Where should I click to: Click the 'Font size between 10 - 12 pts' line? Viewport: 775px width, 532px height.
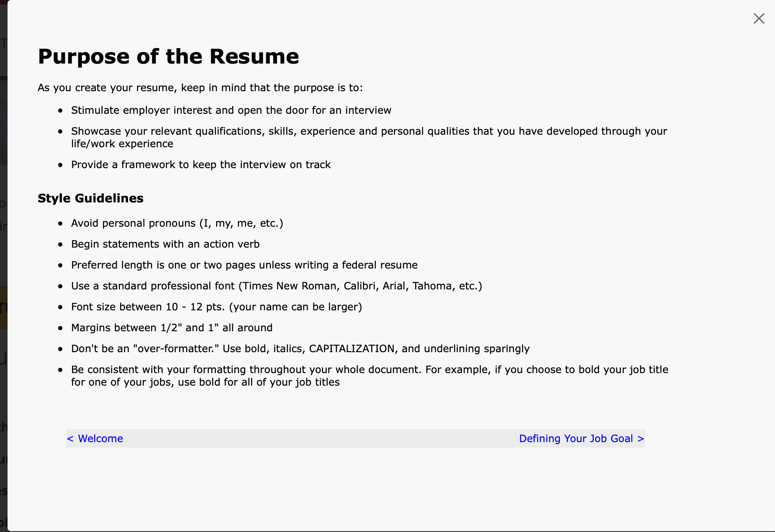(216, 307)
